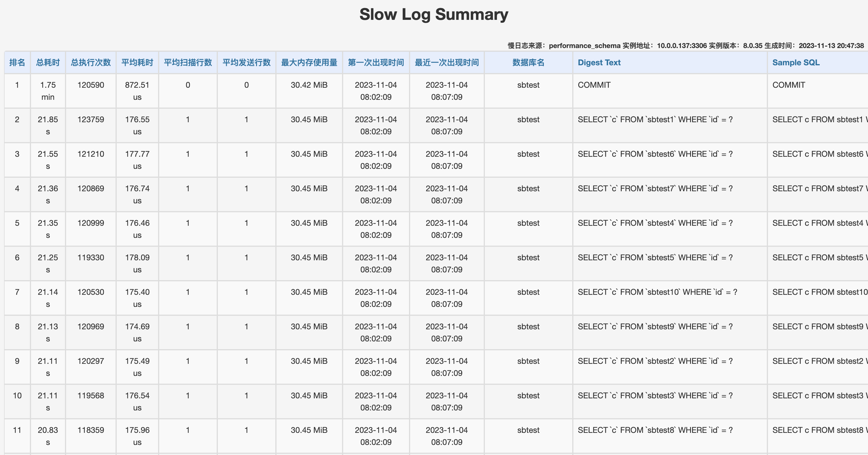This screenshot has height=455, width=868.
Task: Select total time 21.36 s cell
Action: (48, 194)
